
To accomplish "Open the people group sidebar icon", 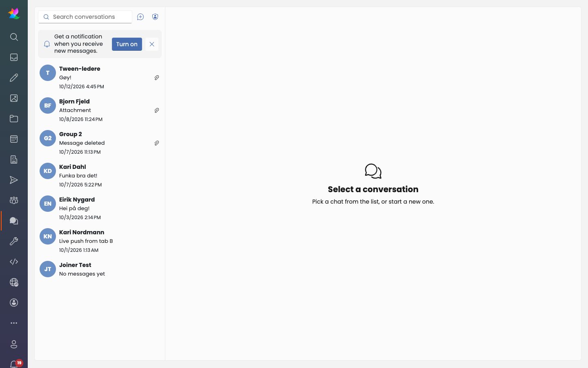I will 14,200.
